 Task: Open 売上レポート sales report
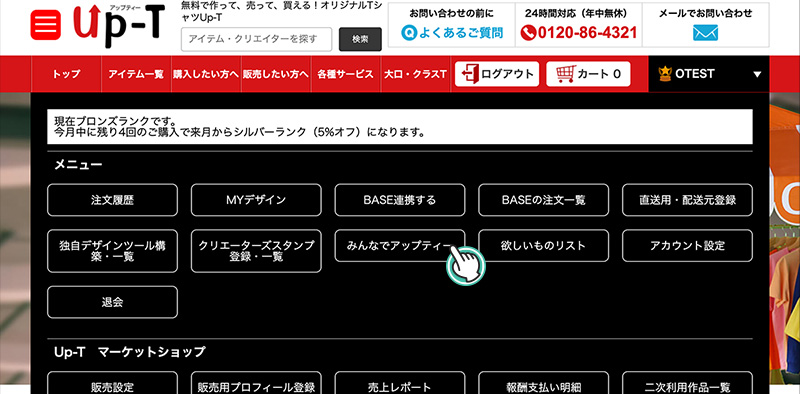click(x=400, y=383)
